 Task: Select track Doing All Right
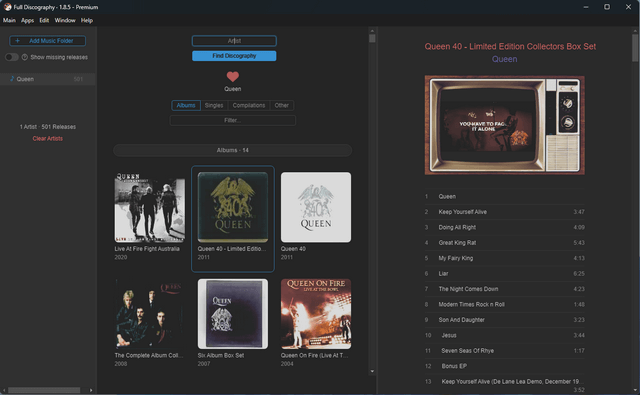click(x=504, y=227)
